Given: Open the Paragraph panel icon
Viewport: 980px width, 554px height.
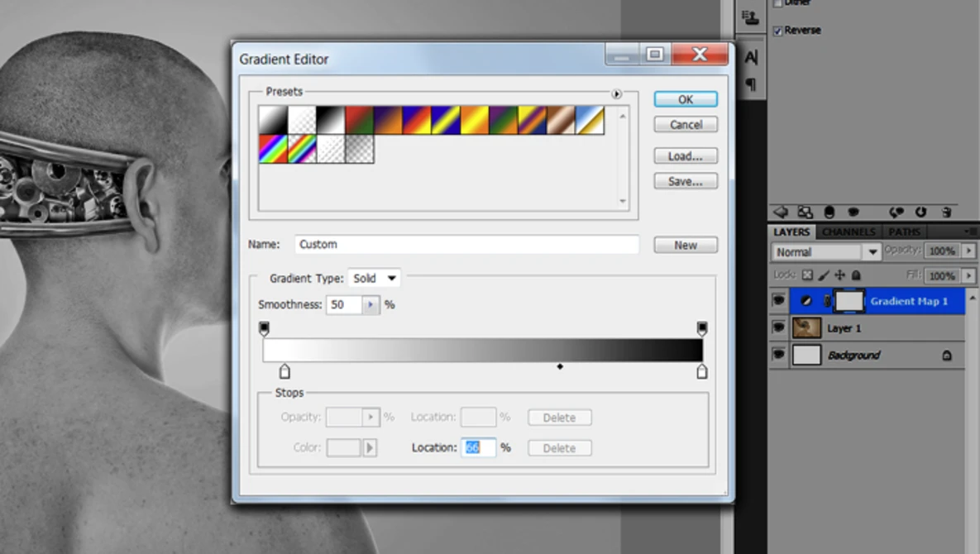Looking at the screenshot, I should (751, 84).
